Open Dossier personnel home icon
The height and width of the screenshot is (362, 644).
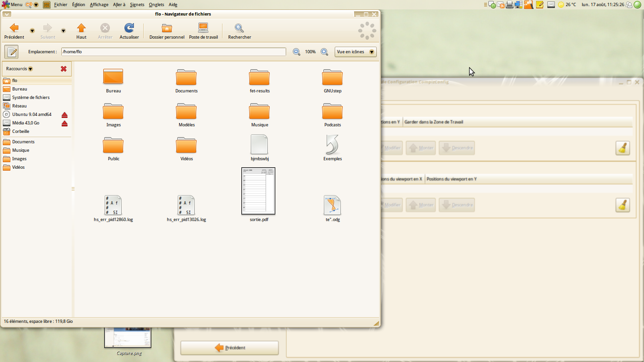point(167,28)
